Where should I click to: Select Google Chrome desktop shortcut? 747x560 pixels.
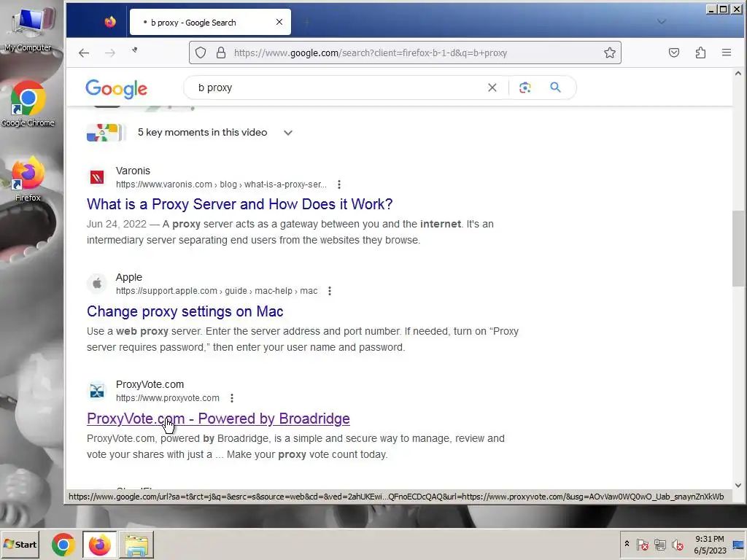pos(28,104)
